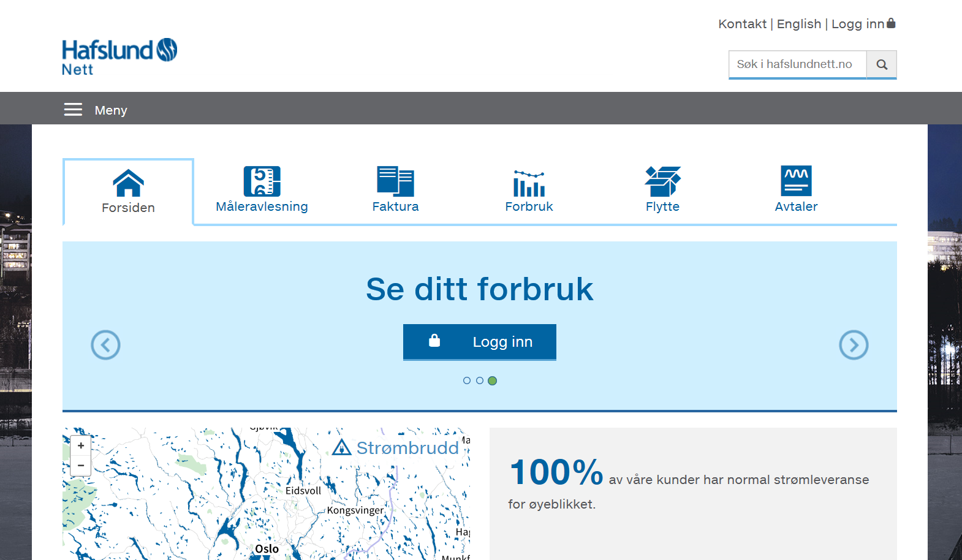
Task: Select the Forsiden home icon
Action: 128,183
